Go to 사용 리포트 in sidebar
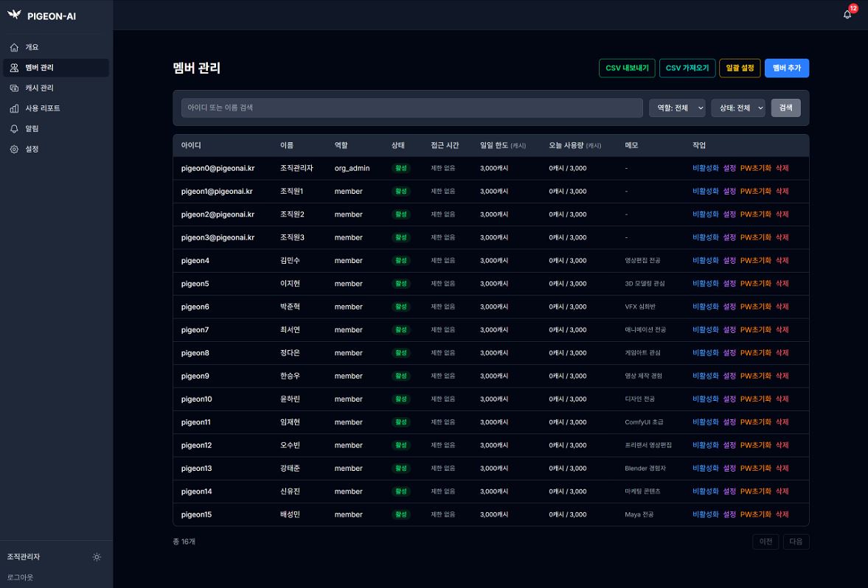 43,108
